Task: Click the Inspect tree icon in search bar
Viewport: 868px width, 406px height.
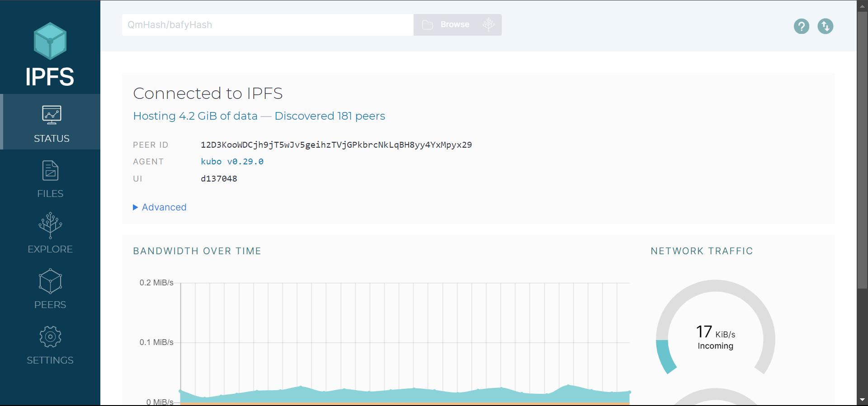Action: (488, 25)
